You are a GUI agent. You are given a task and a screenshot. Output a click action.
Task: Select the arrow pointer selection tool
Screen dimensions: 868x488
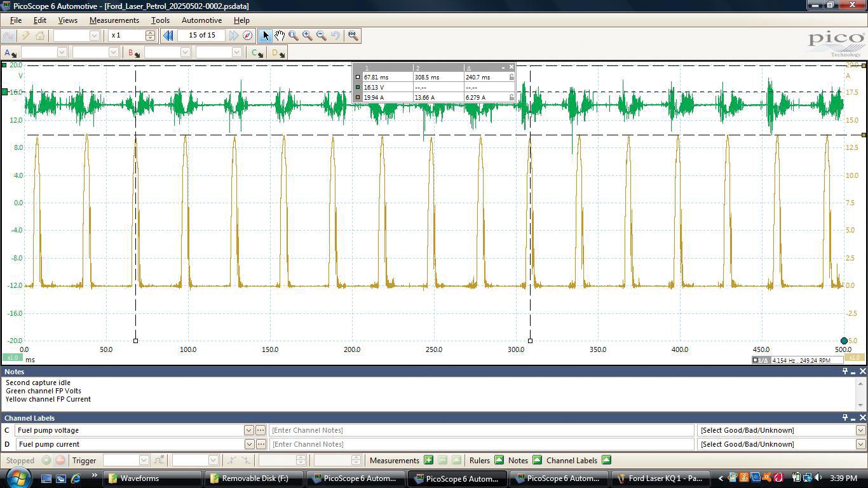(x=266, y=36)
